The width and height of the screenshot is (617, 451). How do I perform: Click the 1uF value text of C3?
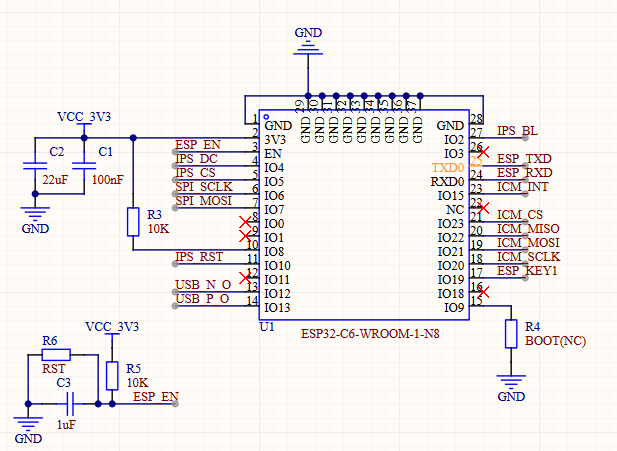[x=66, y=425]
